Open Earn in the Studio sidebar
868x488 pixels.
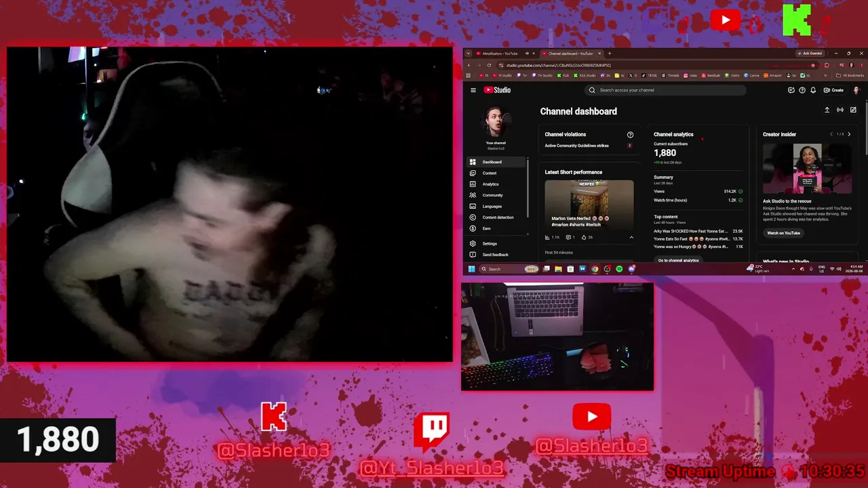coord(497,228)
